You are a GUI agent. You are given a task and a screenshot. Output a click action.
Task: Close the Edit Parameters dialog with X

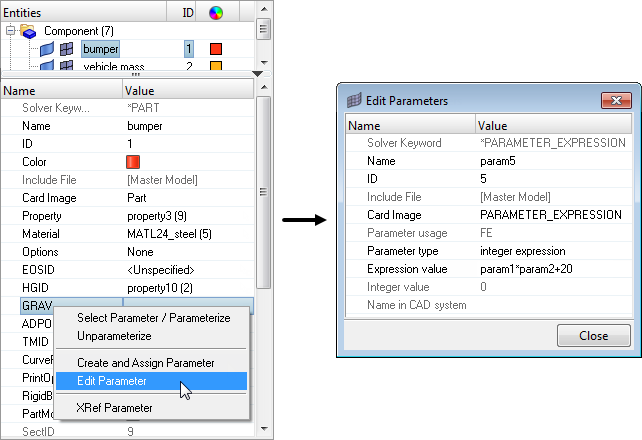614,101
